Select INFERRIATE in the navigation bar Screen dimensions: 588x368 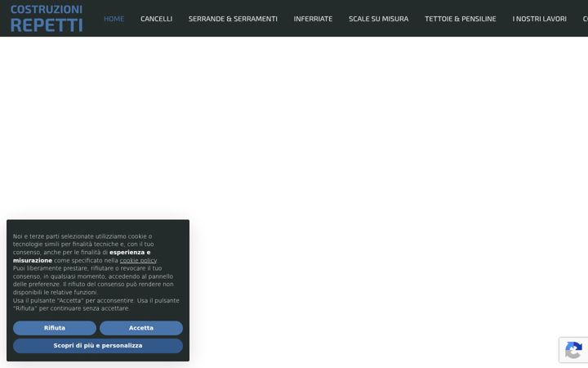[313, 19]
